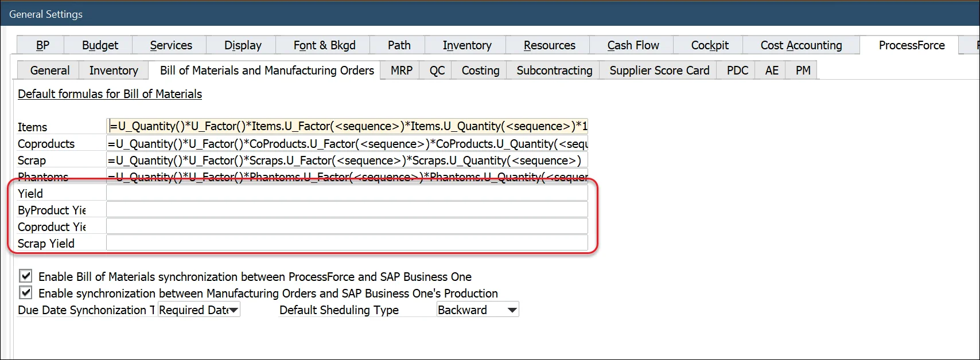Select the Costing sub-tab

point(480,71)
